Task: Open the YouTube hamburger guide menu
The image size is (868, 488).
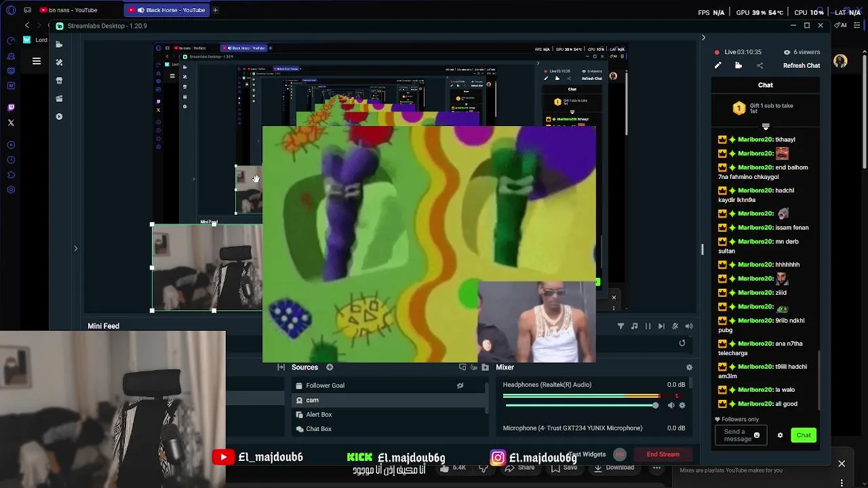Action: [x=37, y=61]
